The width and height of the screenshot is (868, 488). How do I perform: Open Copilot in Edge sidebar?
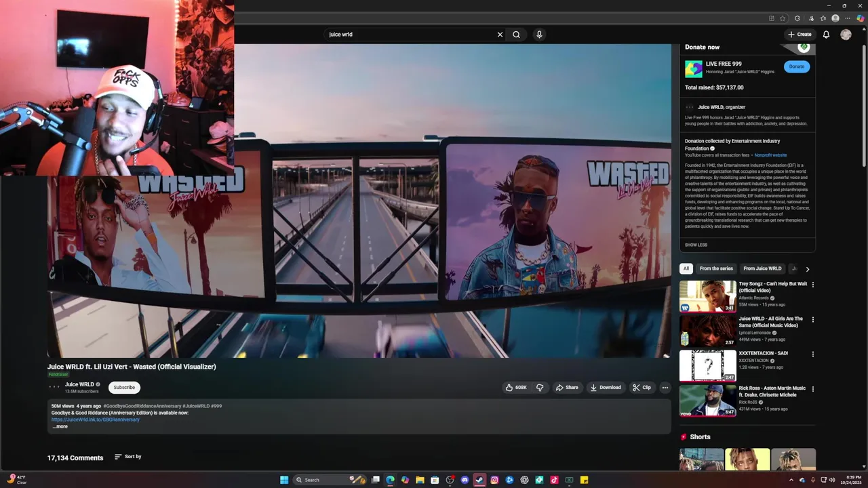[861, 18]
